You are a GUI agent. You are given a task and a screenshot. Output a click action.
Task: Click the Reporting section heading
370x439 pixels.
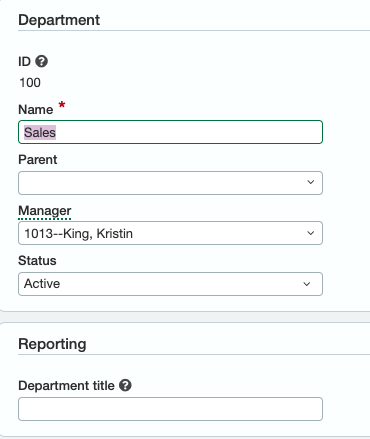point(52,344)
